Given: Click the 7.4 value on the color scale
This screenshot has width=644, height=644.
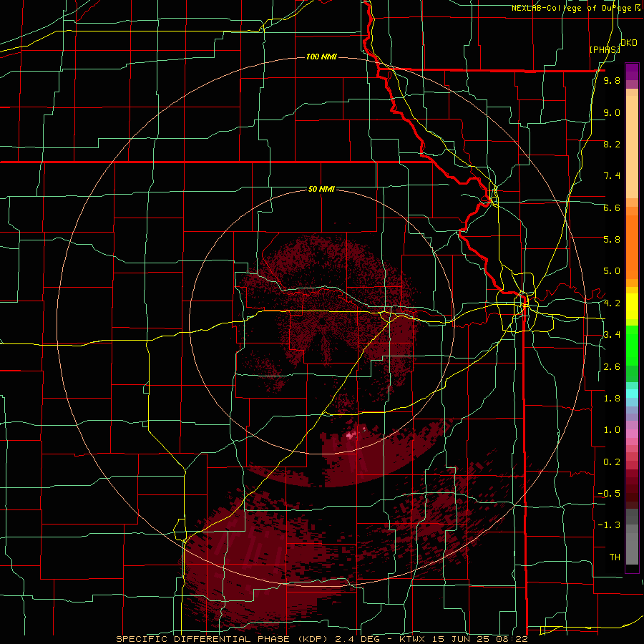Looking at the screenshot, I should click(612, 176).
